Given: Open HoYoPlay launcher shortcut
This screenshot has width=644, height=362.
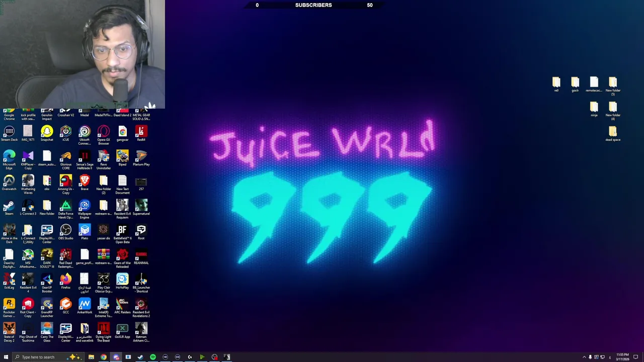Looking at the screenshot, I should (122, 282).
